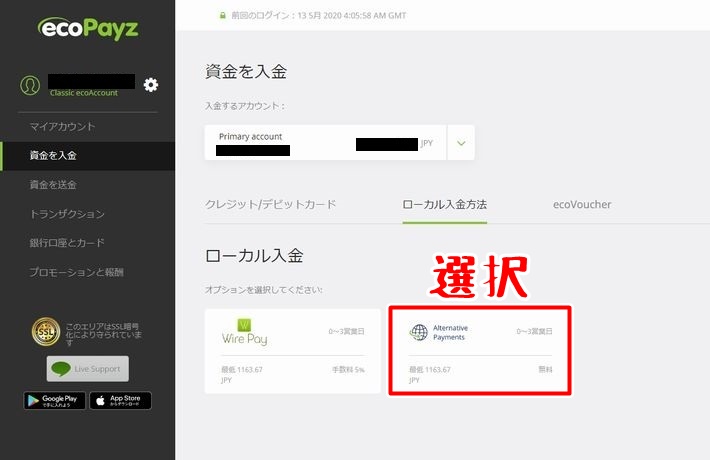
Task: Open the App Store download badge
Action: pyautogui.click(x=120, y=400)
